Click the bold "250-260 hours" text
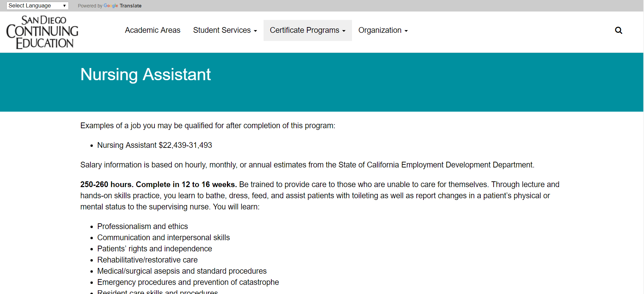The height and width of the screenshot is (294, 644). [106, 184]
